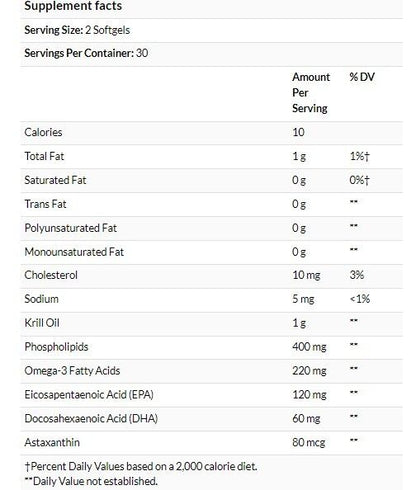Viewport: 416px width, 490px height.
Task: Click the Supplement facts heading
Action: [x=73, y=6]
